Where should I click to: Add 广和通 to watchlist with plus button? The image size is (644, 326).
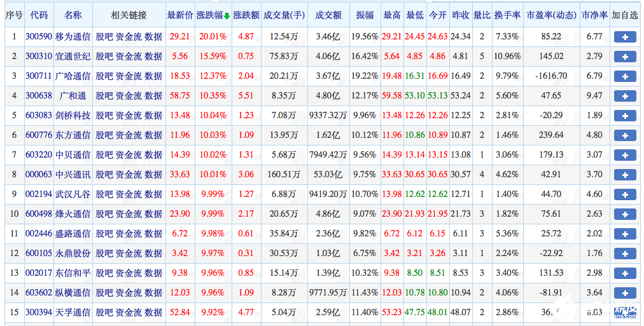tap(625, 96)
